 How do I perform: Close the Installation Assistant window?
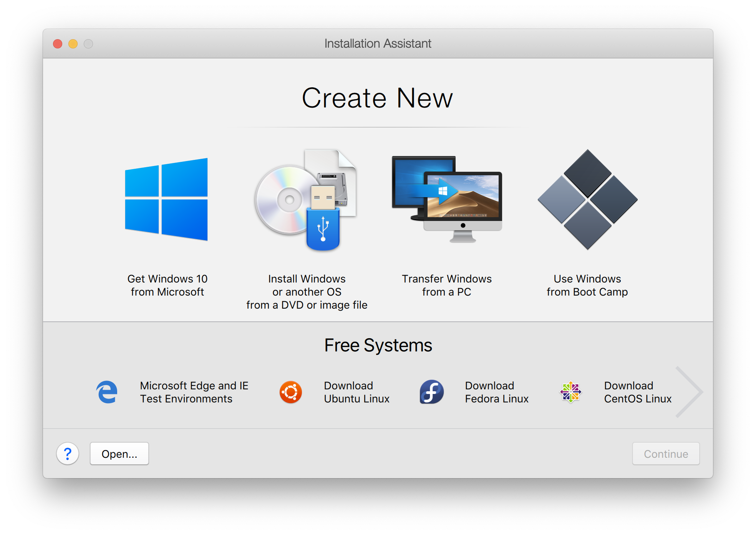pos(58,44)
